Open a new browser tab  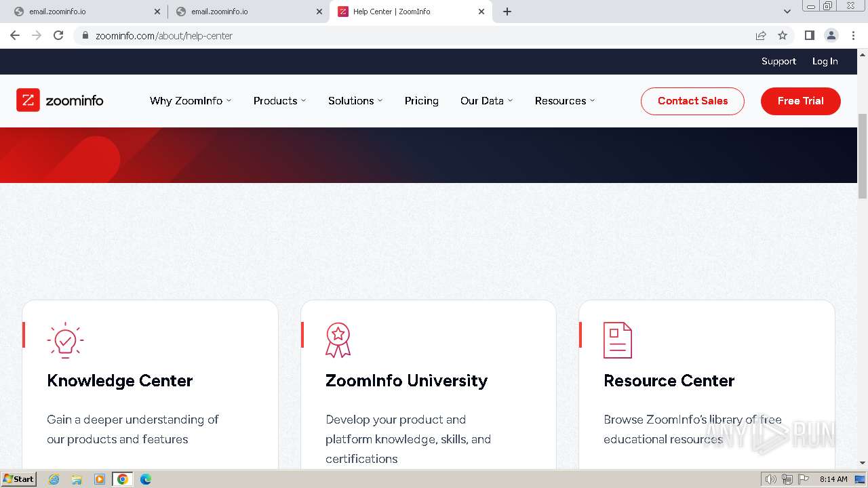point(507,12)
